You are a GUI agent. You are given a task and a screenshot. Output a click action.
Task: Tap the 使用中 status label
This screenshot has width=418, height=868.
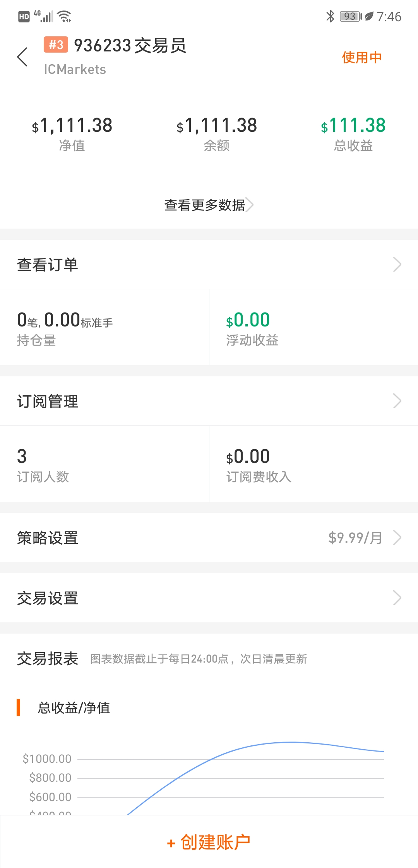pyautogui.click(x=361, y=57)
